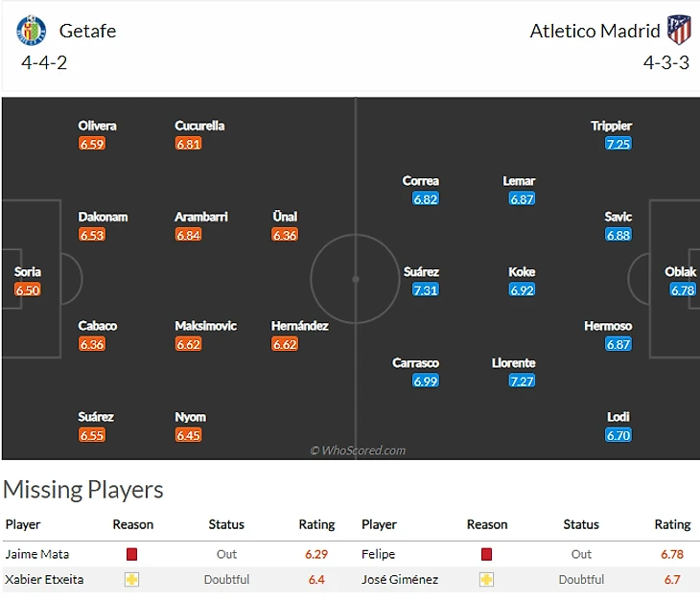Click the Jaime Mata player name
Screen dimensions: 700x601
[37, 554]
